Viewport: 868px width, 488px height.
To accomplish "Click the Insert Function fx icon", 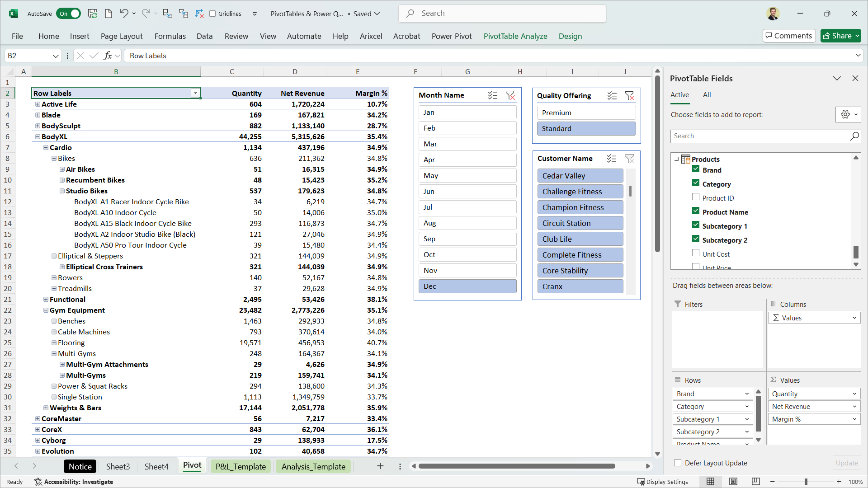I will coord(108,56).
